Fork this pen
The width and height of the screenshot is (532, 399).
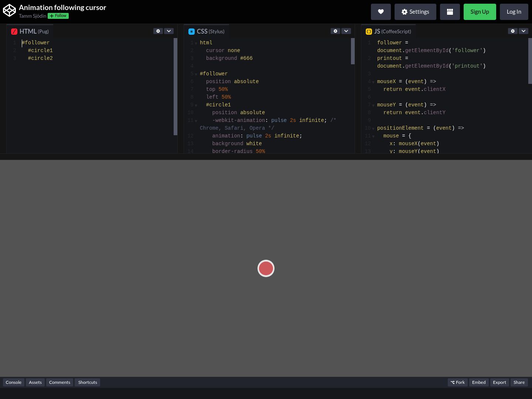click(x=458, y=382)
